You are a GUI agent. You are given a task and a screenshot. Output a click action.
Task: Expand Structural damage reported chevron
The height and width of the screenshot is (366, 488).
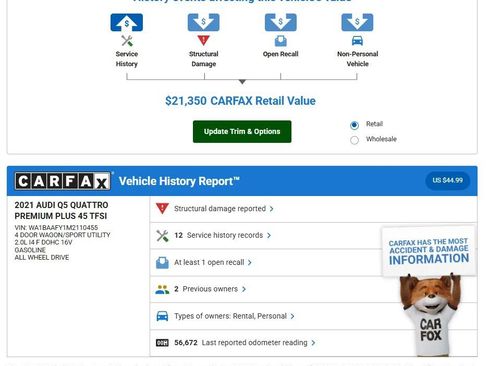271,209
